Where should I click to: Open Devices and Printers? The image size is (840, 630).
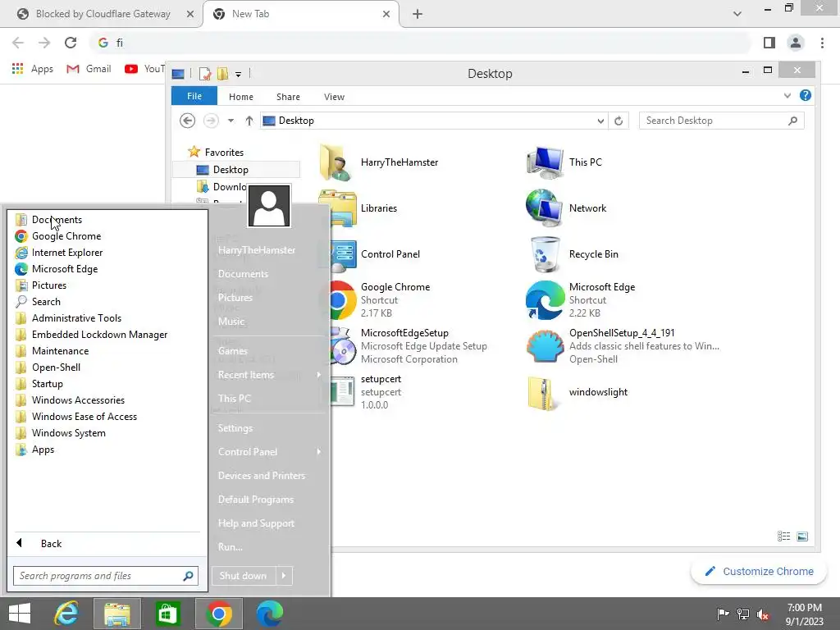(262, 476)
